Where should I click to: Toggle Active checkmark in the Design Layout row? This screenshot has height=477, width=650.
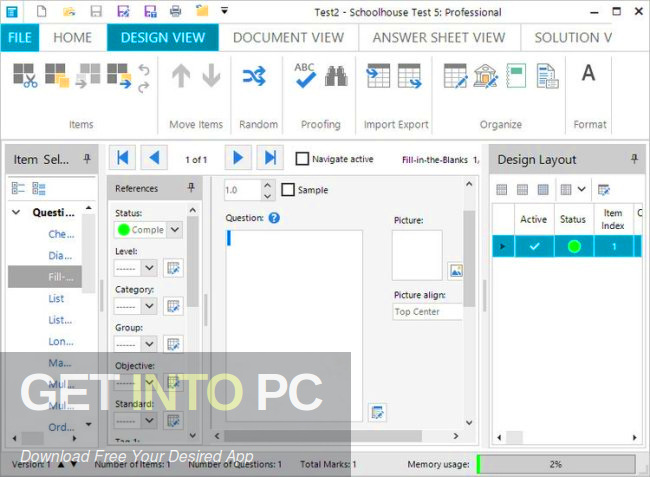[534, 247]
